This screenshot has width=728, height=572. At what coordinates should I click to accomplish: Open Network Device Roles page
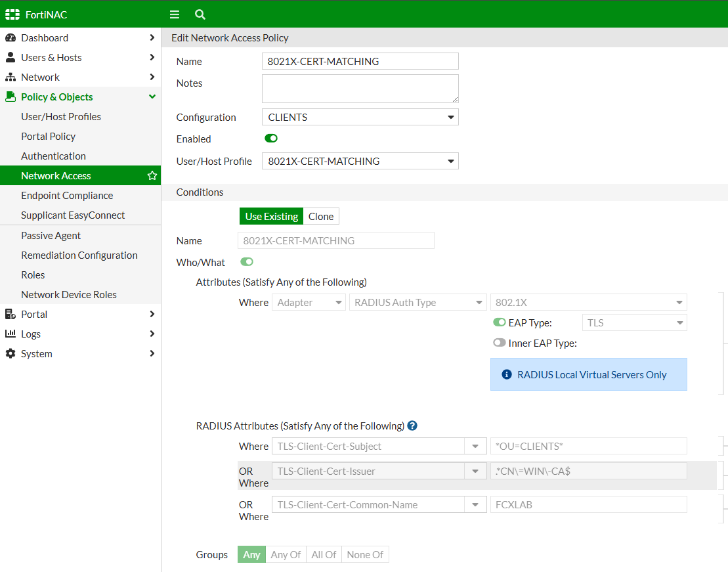pos(69,295)
